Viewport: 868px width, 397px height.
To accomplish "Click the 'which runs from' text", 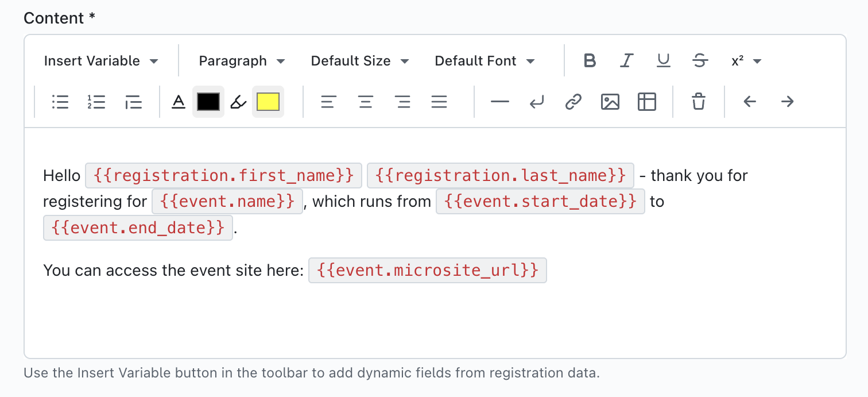I will 371,202.
